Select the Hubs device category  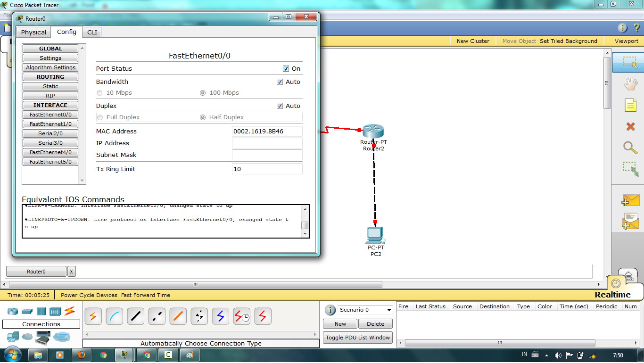[x=41, y=312]
